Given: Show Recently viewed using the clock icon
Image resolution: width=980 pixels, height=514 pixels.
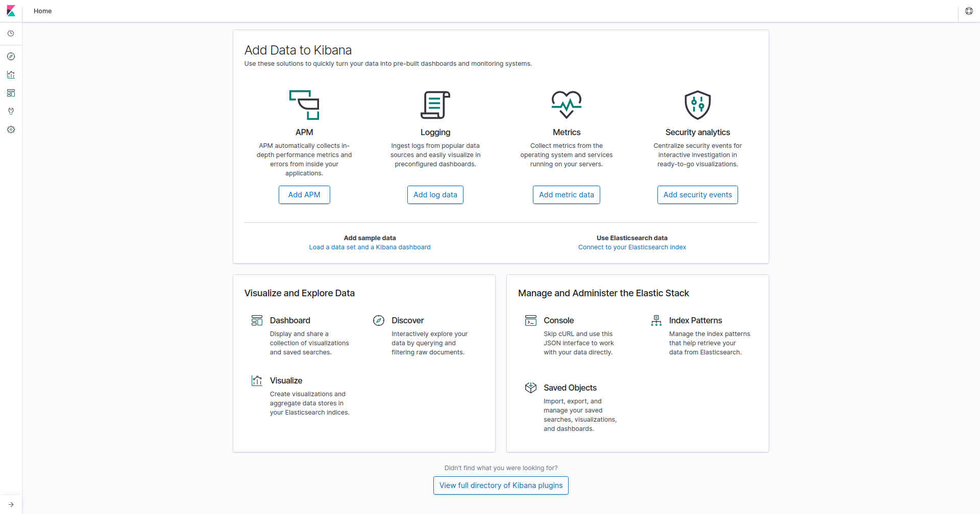Looking at the screenshot, I should tap(11, 34).
